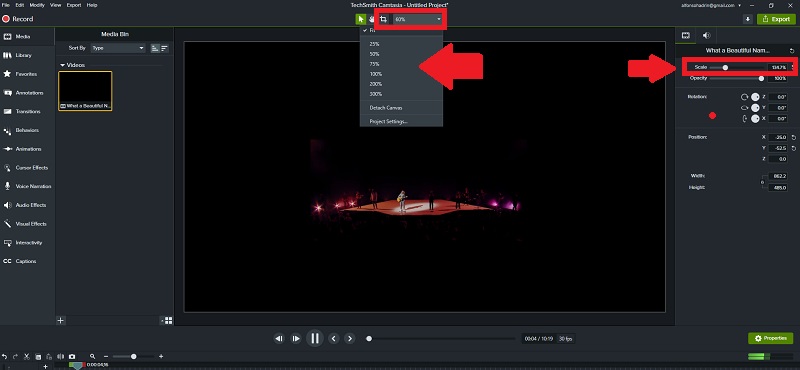Reset visual properties to defaults
Screen dimensions: 800x370
(792, 51)
